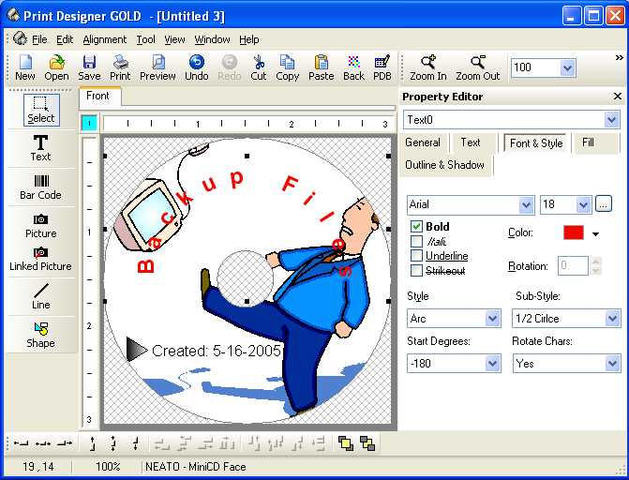Click the red Color swatch
This screenshot has height=480, width=629.
(573, 233)
